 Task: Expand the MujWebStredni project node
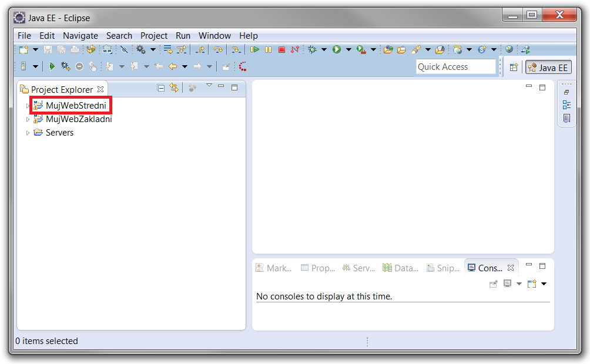[x=28, y=106]
